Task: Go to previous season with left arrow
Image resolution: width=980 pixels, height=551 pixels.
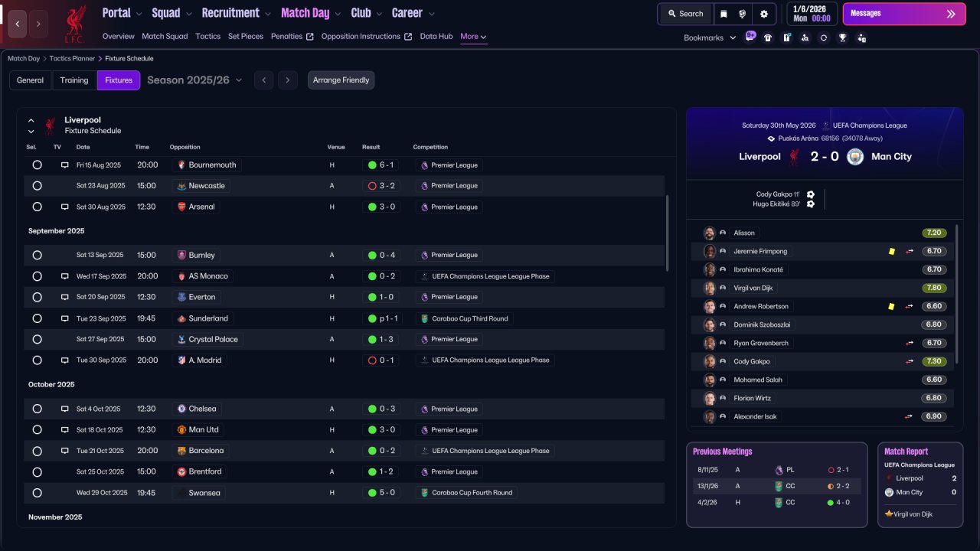Action: click(264, 80)
